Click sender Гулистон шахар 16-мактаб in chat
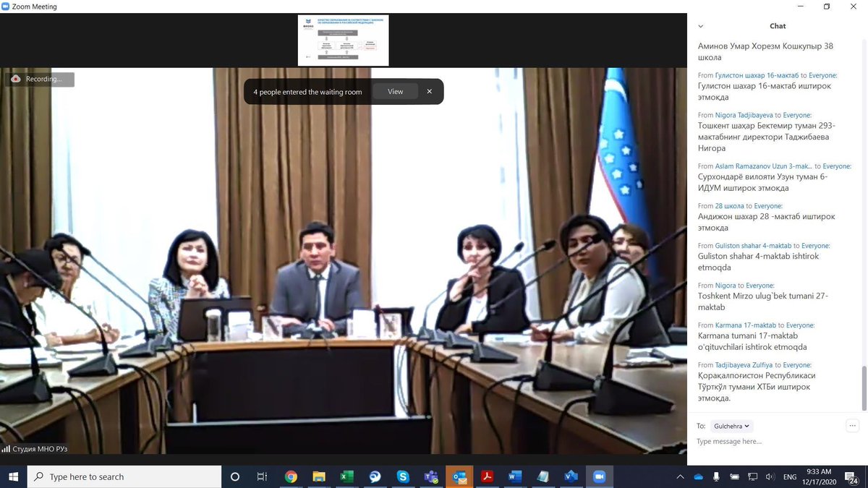 point(757,75)
